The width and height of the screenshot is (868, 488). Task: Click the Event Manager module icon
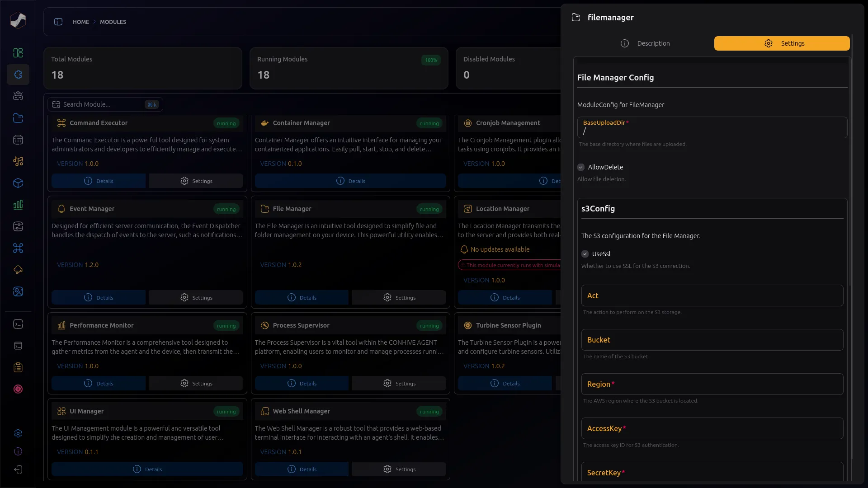click(x=61, y=209)
